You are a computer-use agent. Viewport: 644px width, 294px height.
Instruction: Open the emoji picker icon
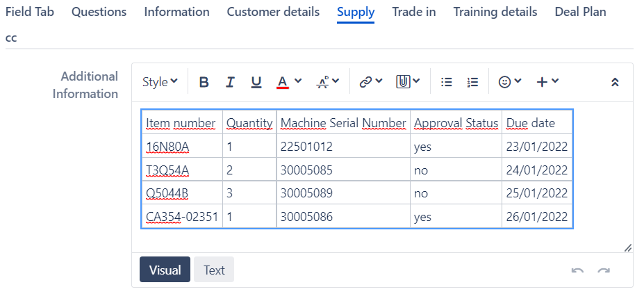pos(504,82)
